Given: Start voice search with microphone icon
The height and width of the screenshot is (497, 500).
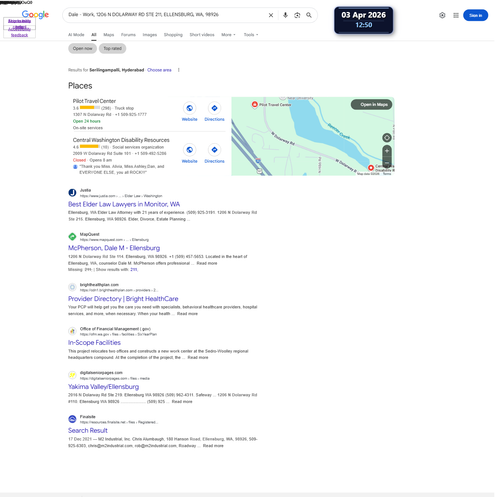Looking at the screenshot, I should point(285,15).
